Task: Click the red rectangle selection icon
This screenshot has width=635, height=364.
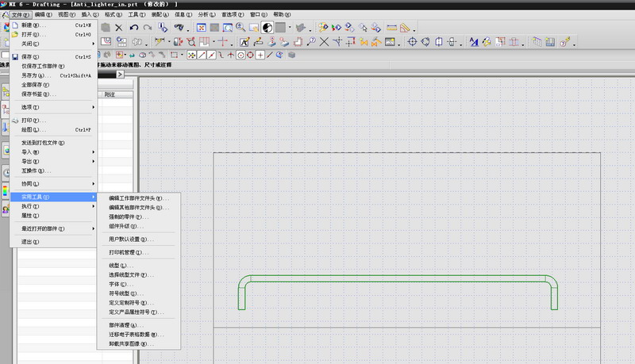Action: (x=174, y=55)
